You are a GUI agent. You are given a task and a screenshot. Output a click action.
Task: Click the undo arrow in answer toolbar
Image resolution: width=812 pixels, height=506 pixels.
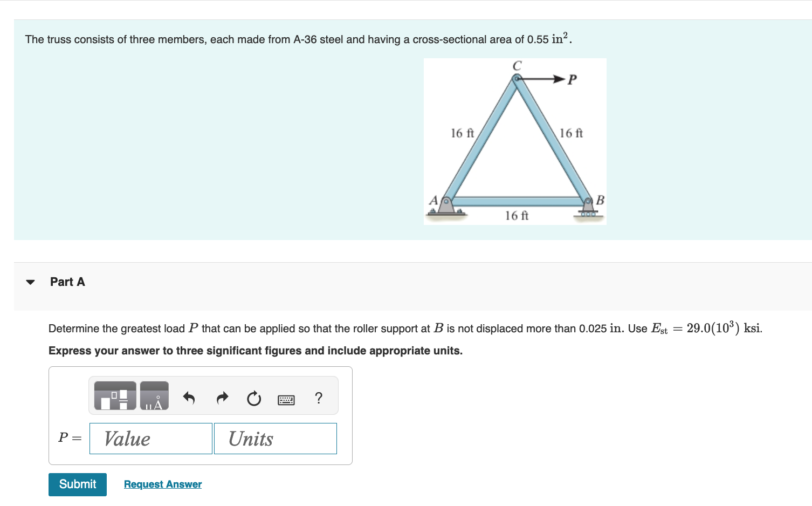[x=189, y=398]
